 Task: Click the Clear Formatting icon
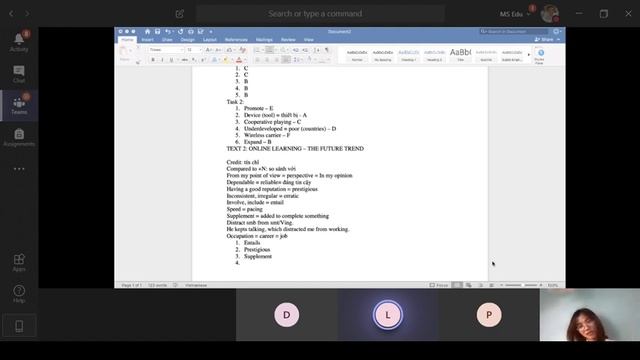point(242,50)
